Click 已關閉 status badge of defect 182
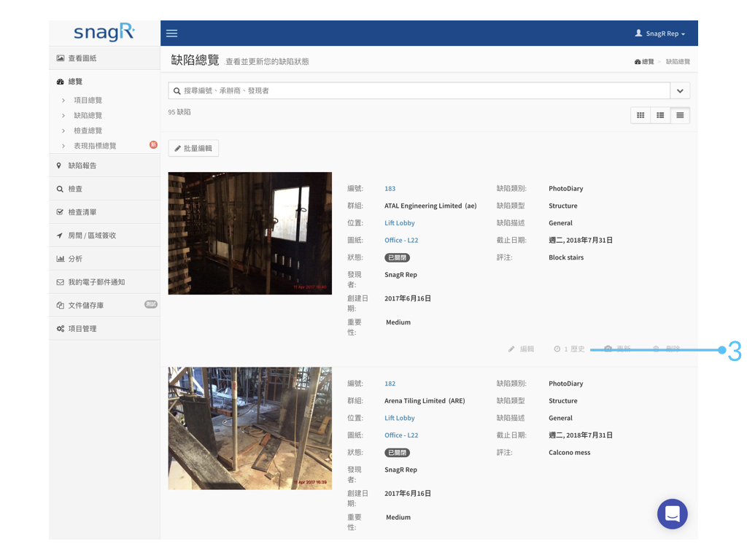Screen dimensions: 747x560 click(397, 452)
